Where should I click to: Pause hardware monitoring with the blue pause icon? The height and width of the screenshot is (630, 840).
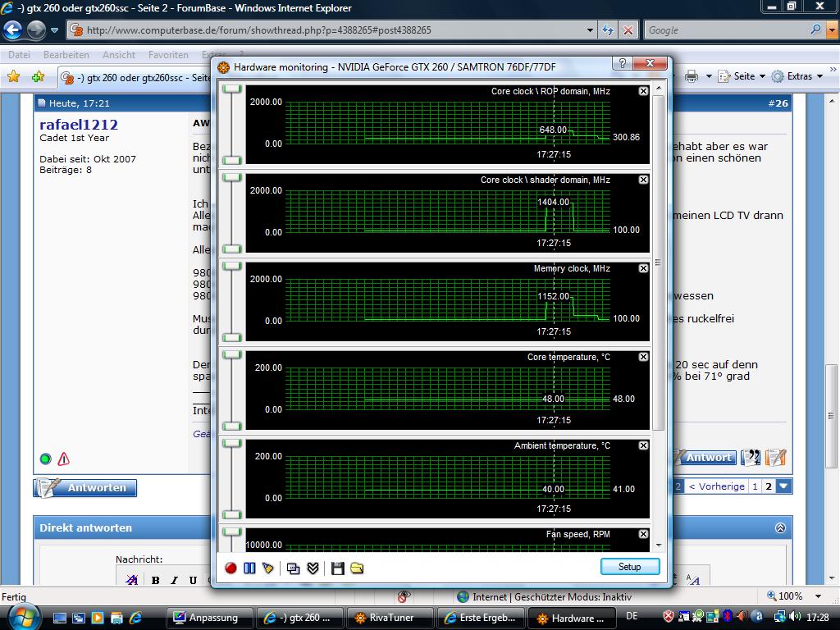point(249,568)
